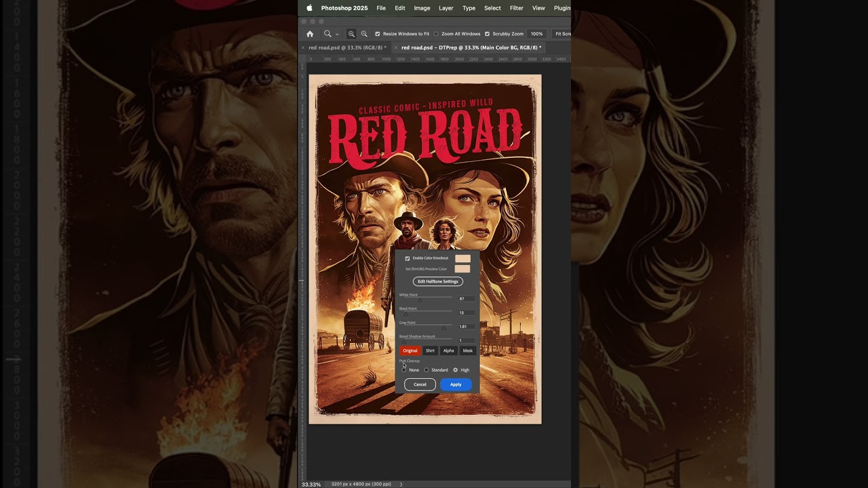Open the Edit menu
Viewport: 868px width, 488px height.
pos(400,8)
